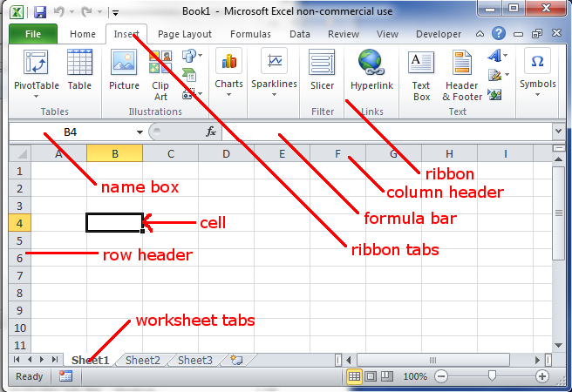Click inside the formula bar
Viewport: 572px width, 392px height.
point(386,132)
